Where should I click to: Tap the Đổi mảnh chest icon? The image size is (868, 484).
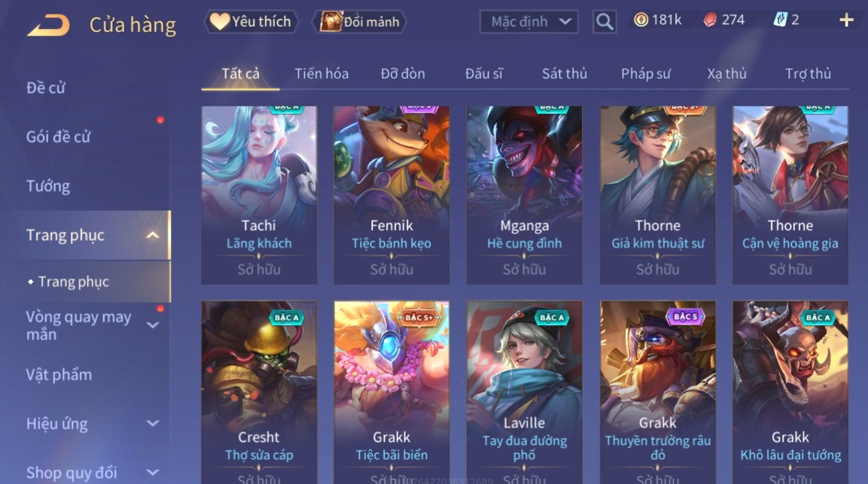(330, 22)
